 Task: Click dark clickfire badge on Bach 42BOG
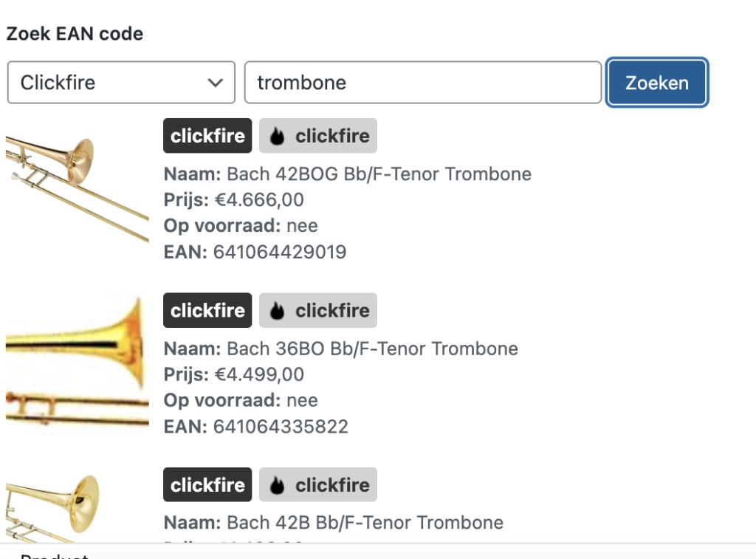(207, 136)
